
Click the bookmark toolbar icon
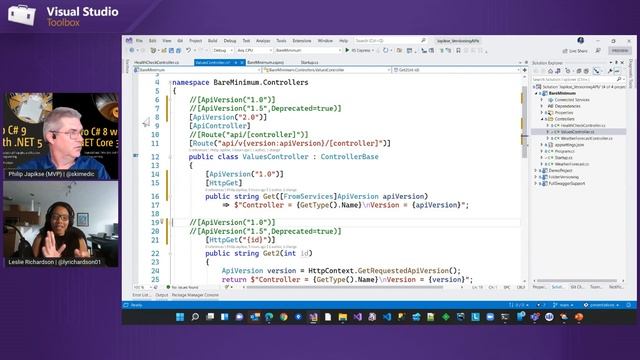[458, 50]
